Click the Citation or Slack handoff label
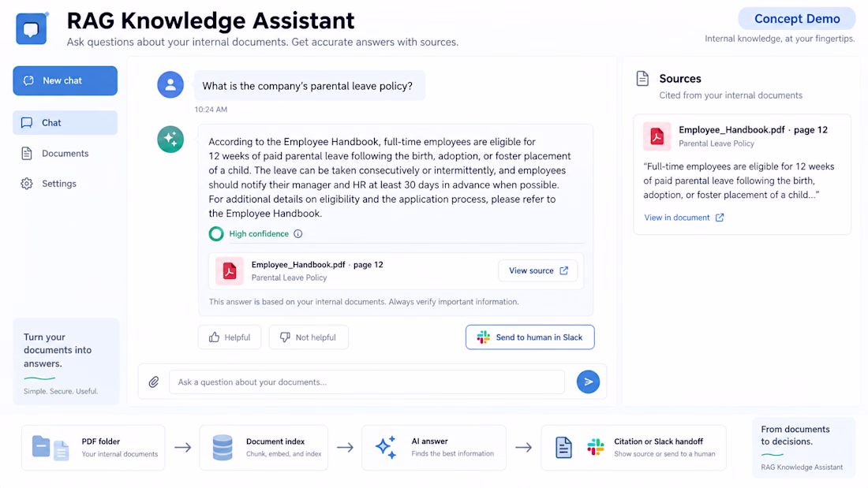The height and width of the screenshot is (488, 868). [x=658, y=441]
